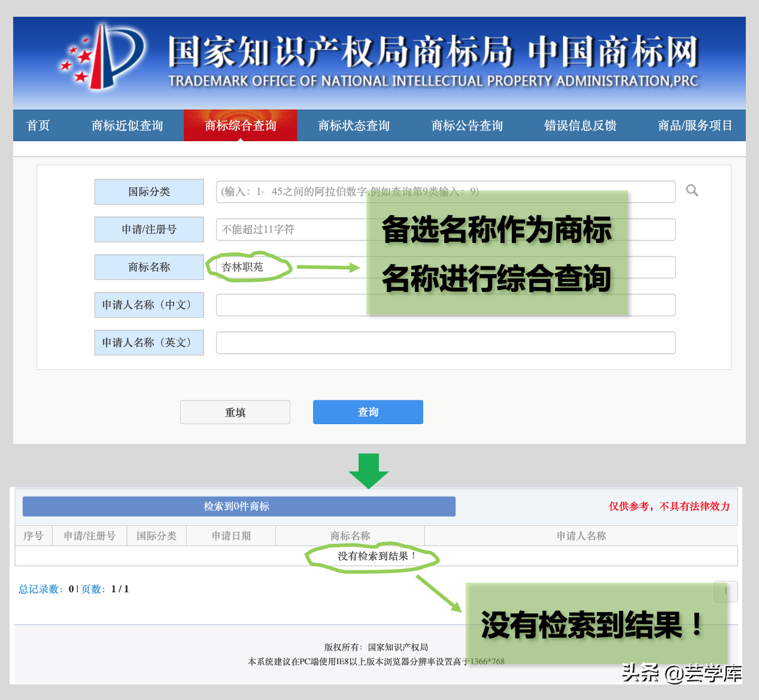Click page number 1 in pagination
The width and height of the screenshot is (759, 700).
(x=725, y=591)
